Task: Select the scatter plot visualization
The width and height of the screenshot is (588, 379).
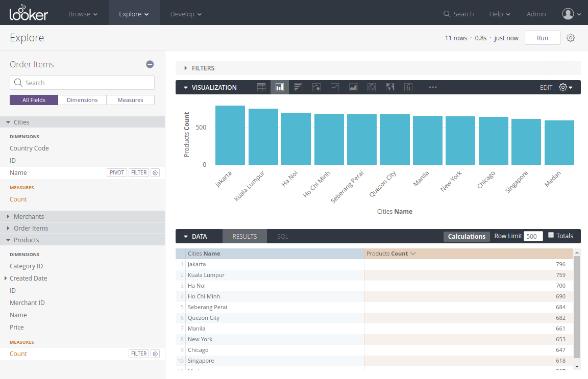Action: [x=316, y=87]
